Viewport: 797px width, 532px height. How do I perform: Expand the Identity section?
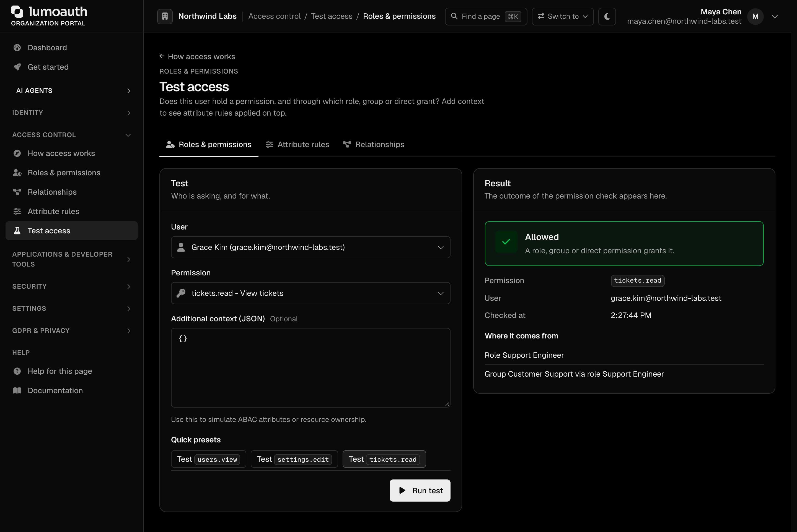[x=72, y=113]
